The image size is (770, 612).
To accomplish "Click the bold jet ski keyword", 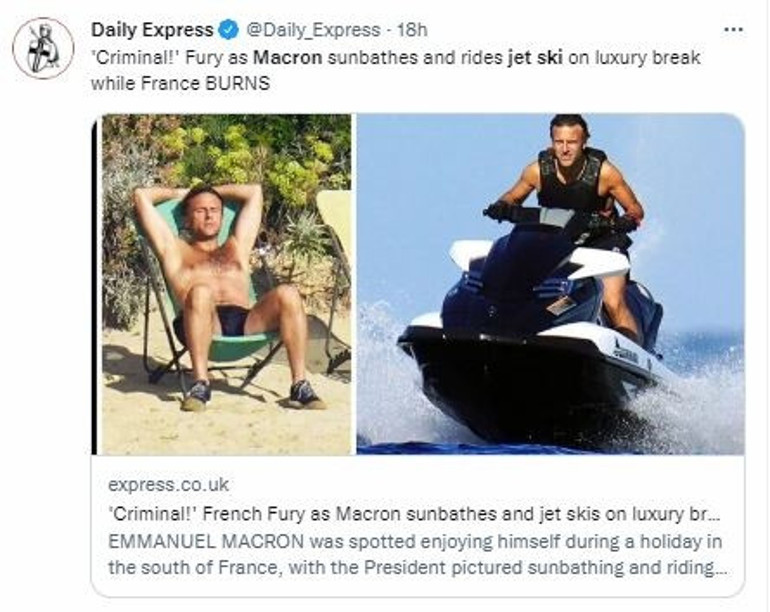I will coord(535,57).
